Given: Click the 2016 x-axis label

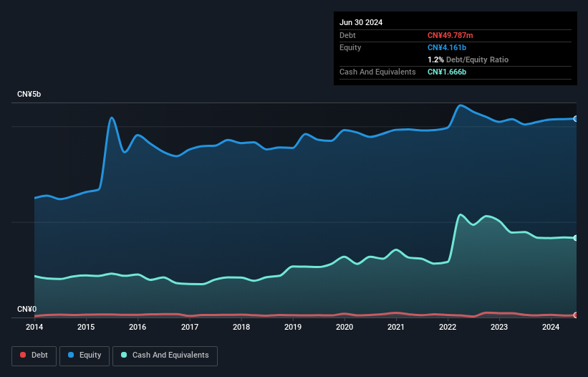Looking at the screenshot, I should tap(138, 327).
